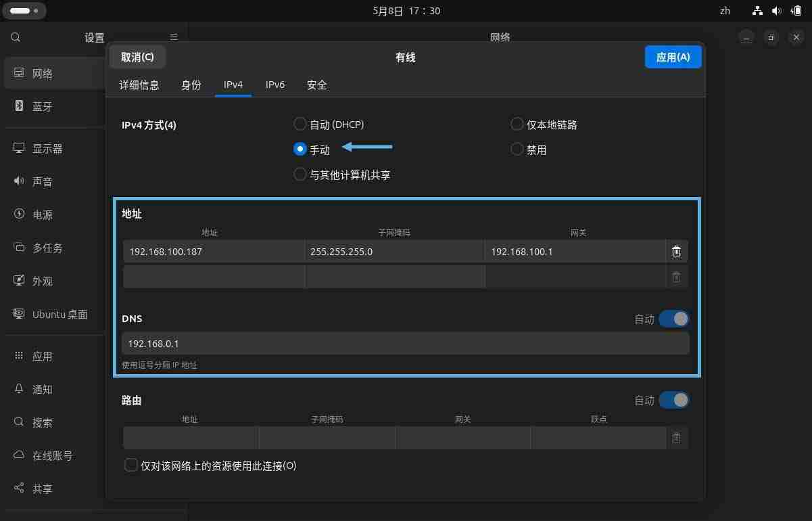Open the Settings hamburger menu

click(173, 37)
